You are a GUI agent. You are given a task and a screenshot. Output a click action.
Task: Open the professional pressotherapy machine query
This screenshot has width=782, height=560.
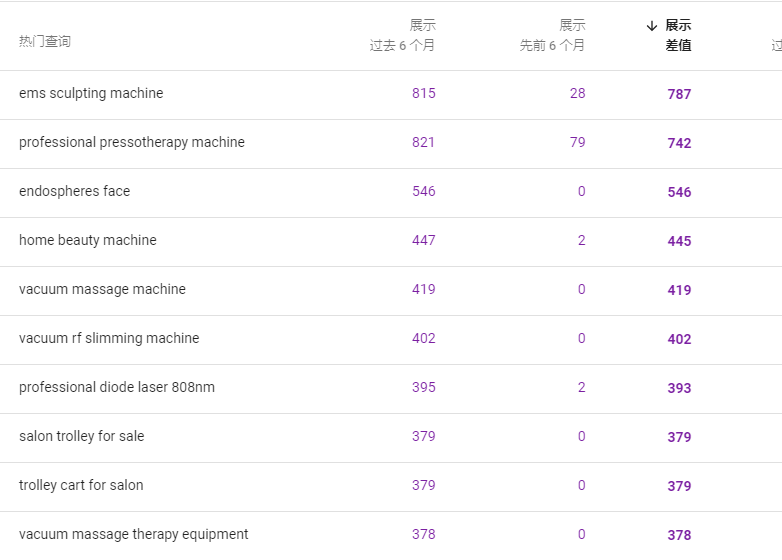(132, 143)
